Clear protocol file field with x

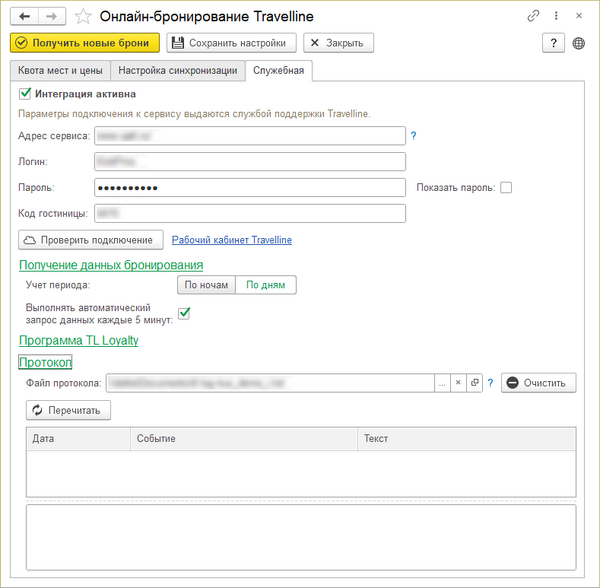(458, 383)
